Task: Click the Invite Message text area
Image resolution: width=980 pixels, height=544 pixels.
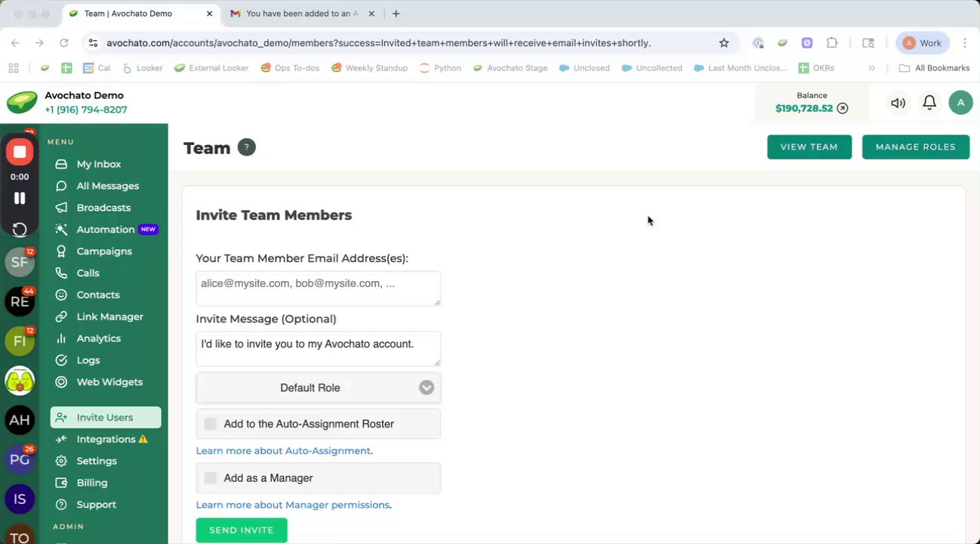Action: tap(318, 348)
